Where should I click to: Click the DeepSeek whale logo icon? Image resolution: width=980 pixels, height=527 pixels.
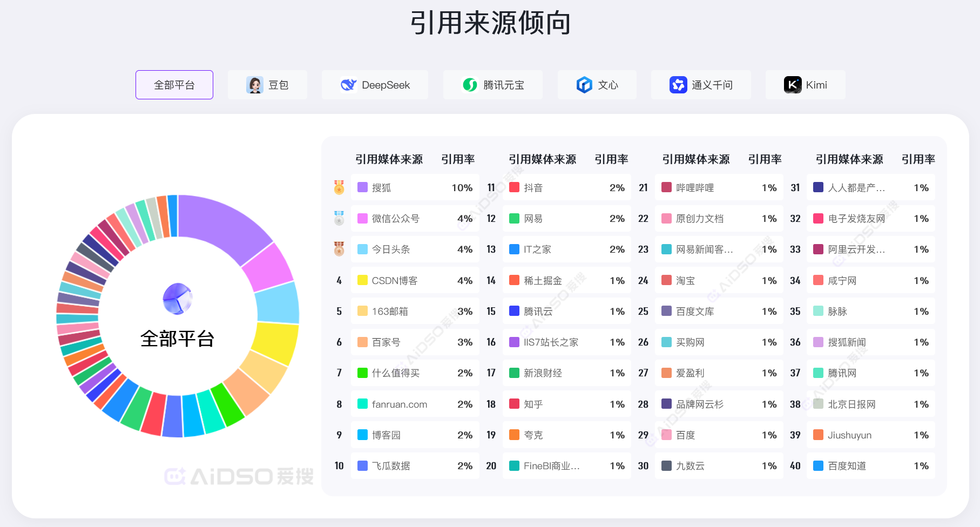(x=348, y=85)
